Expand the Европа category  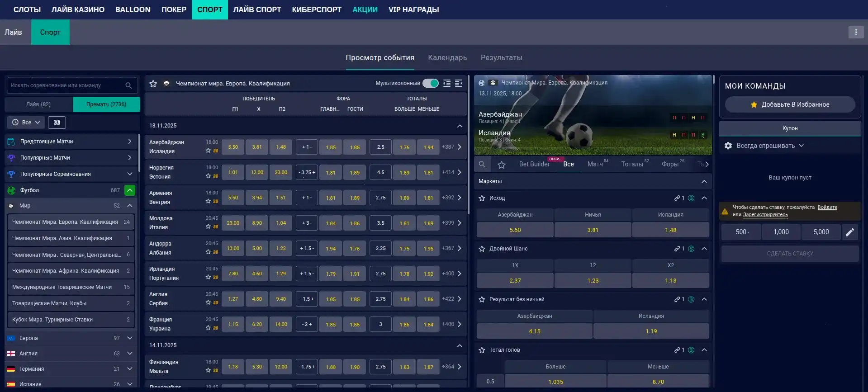pos(129,338)
